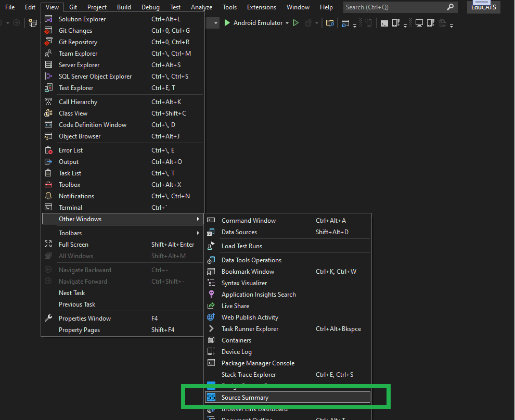Click the Device Log icon
The height and width of the screenshot is (420, 515).
click(x=211, y=351)
